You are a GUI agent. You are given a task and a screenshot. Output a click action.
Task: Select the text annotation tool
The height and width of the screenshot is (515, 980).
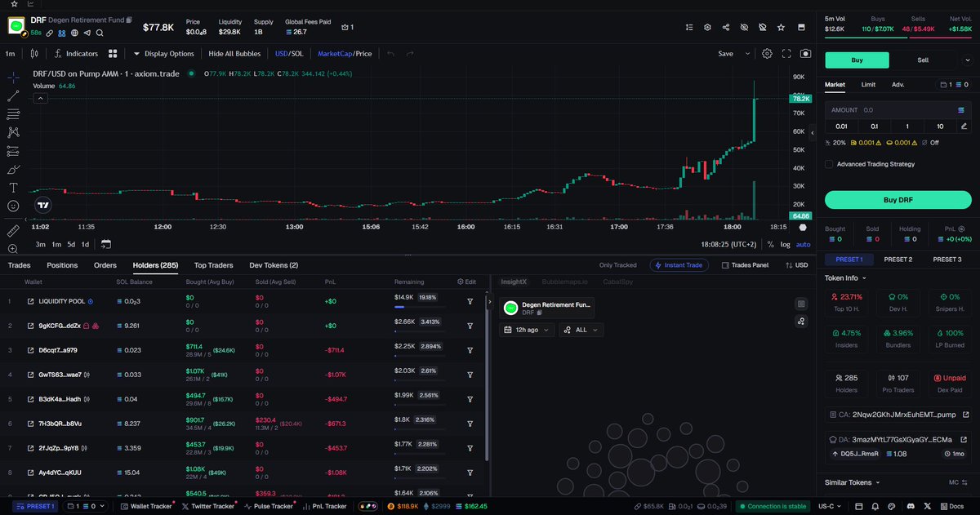tap(13, 188)
